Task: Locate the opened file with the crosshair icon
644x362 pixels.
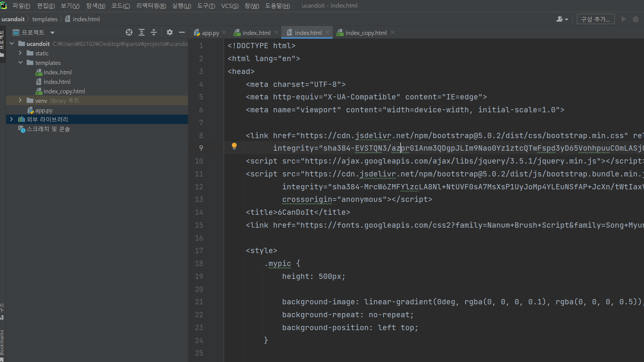Action: tap(129, 32)
